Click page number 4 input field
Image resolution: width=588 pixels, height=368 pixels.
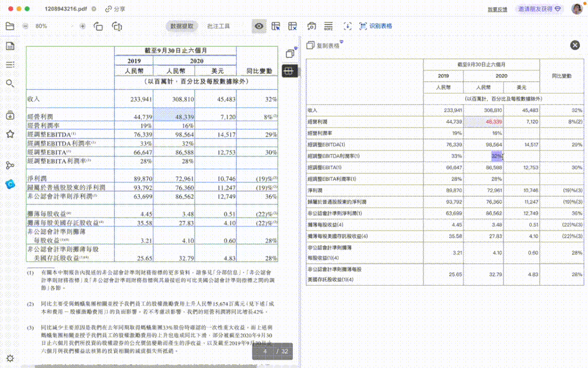[x=265, y=352]
